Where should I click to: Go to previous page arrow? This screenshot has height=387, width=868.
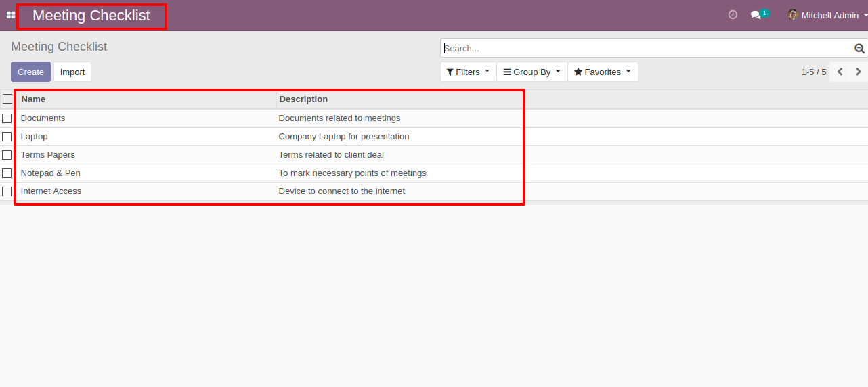840,72
